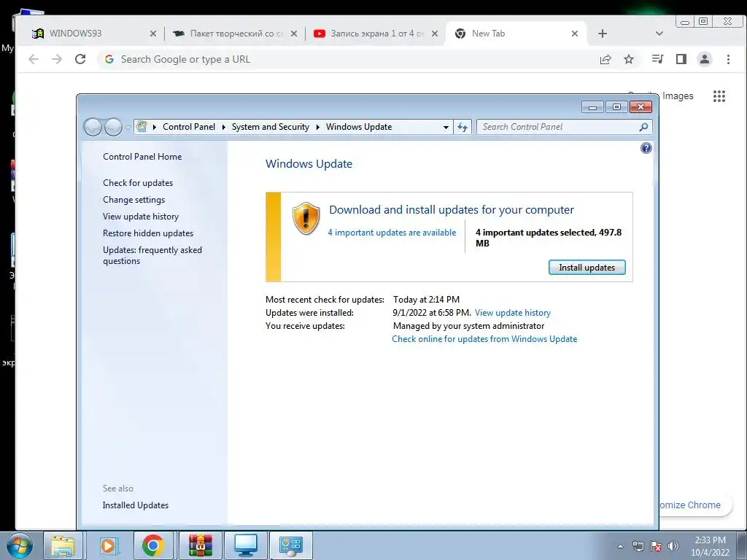Open Change settings in sidebar
The image size is (747, 560).
(134, 200)
